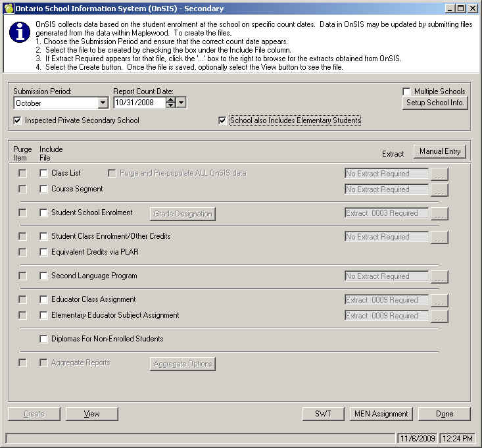Open MEN Assignment

(381, 414)
